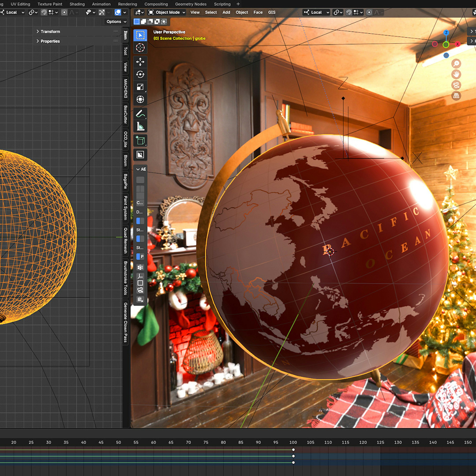Screen dimensions: 476x476
Task: Toggle snapping magnet in 3D viewport header
Action: click(349, 12)
